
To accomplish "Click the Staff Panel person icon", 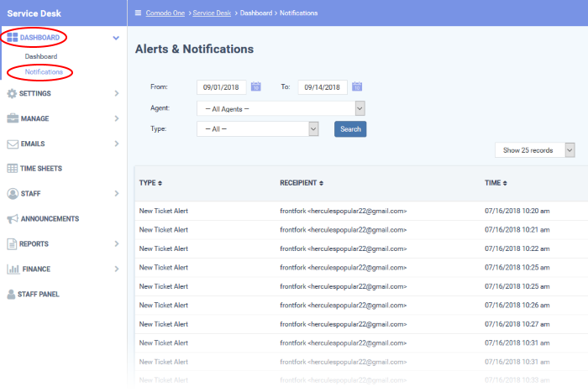I will click(12, 295).
